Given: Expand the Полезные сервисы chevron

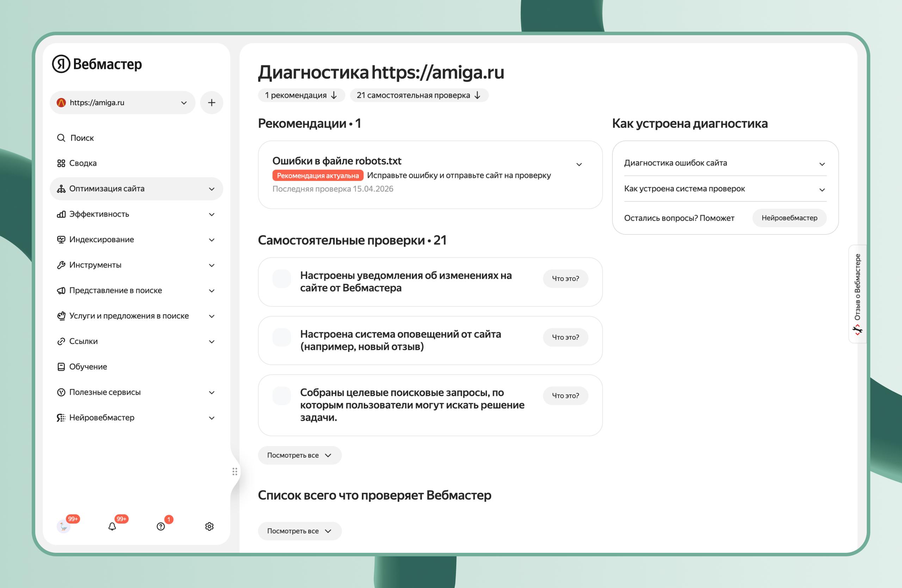Looking at the screenshot, I should pyautogui.click(x=212, y=393).
